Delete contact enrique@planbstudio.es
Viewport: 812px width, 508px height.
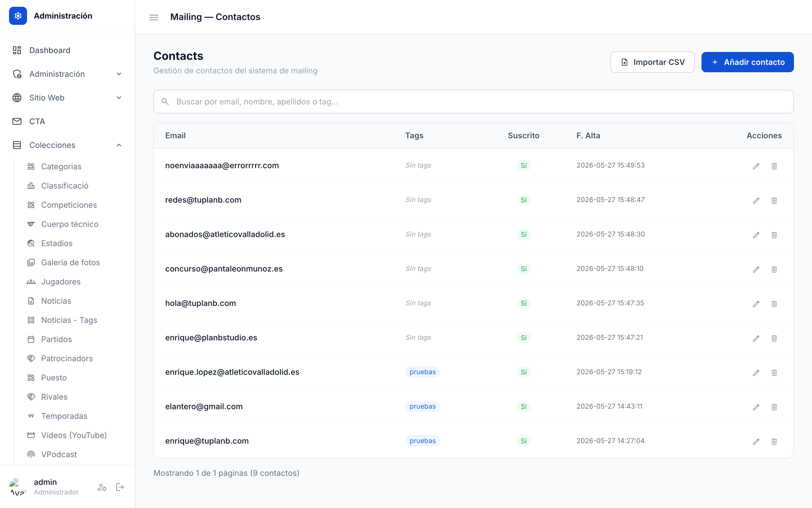(x=774, y=338)
